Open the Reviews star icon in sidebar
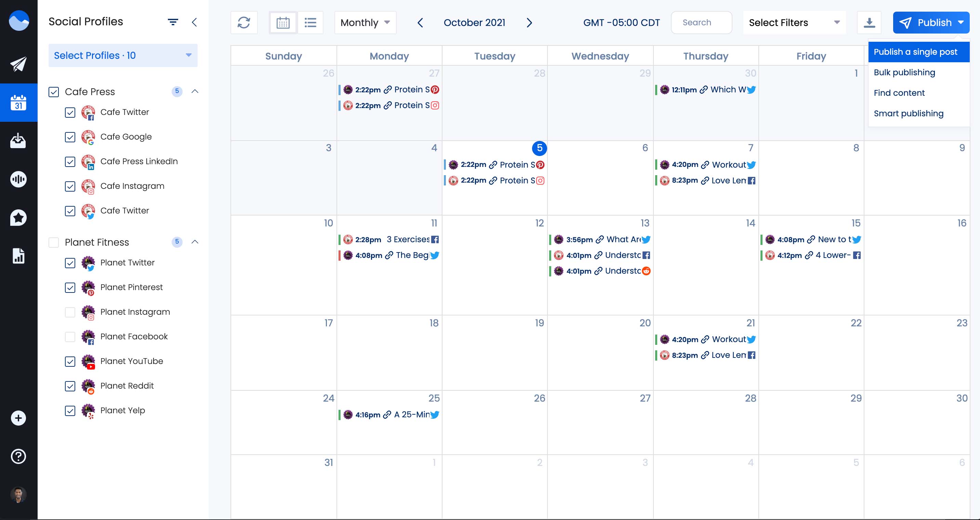Viewport: 980px width, 520px height. (19, 217)
